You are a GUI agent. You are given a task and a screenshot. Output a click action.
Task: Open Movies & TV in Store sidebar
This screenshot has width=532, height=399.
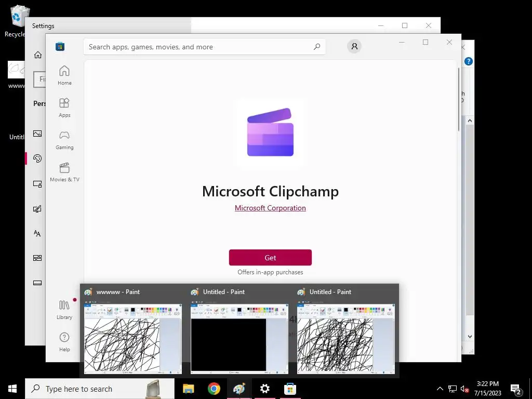(x=64, y=172)
